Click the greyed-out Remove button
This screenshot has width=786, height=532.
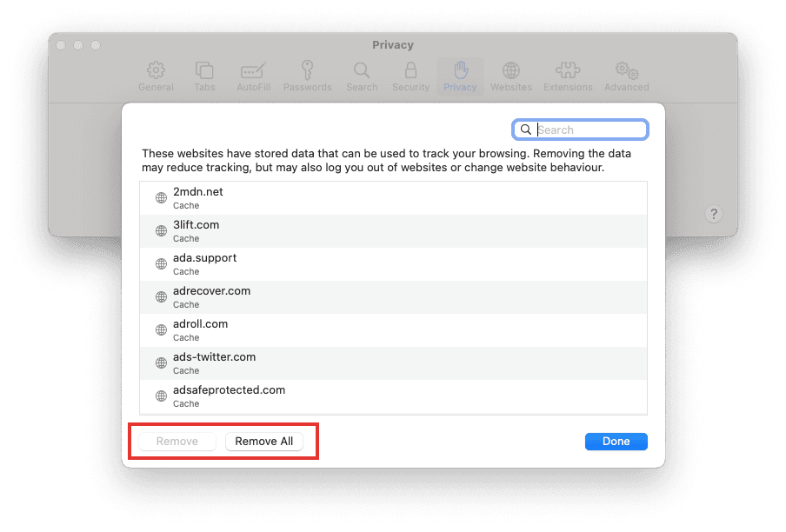177,442
